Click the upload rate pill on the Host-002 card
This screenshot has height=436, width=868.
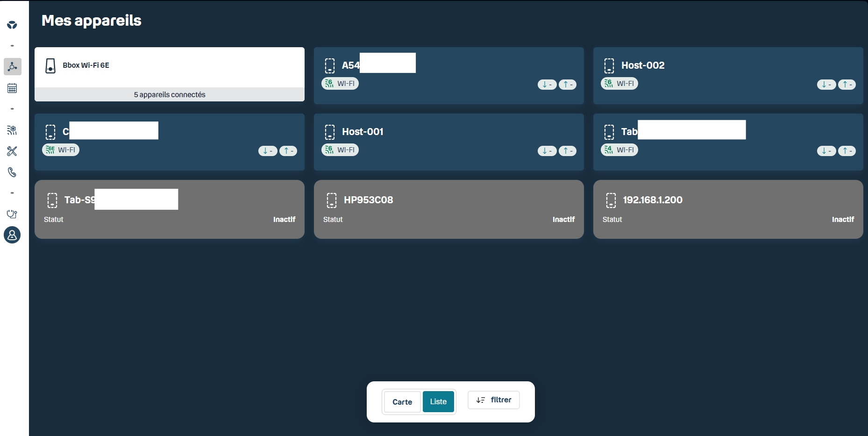[x=847, y=85]
